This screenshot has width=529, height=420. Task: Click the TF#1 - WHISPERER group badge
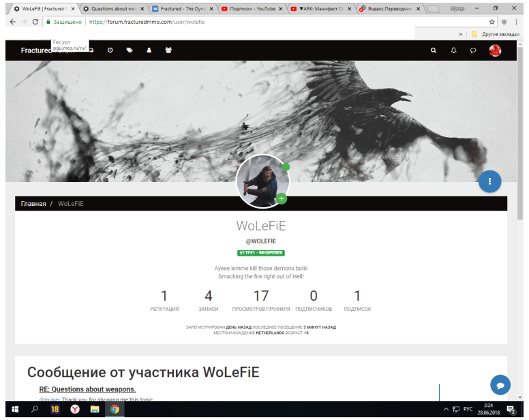pyautogui.click(x=261, y=253)
